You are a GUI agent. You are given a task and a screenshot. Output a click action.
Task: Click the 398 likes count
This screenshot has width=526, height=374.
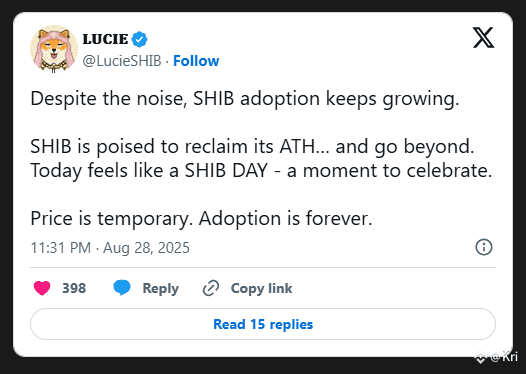tap(74, 288)
